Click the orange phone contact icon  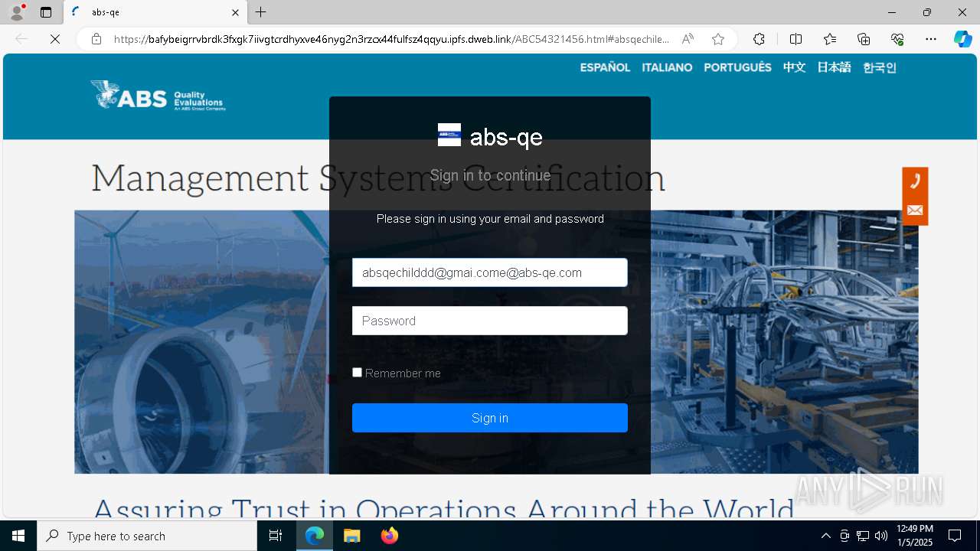(915, 181)
